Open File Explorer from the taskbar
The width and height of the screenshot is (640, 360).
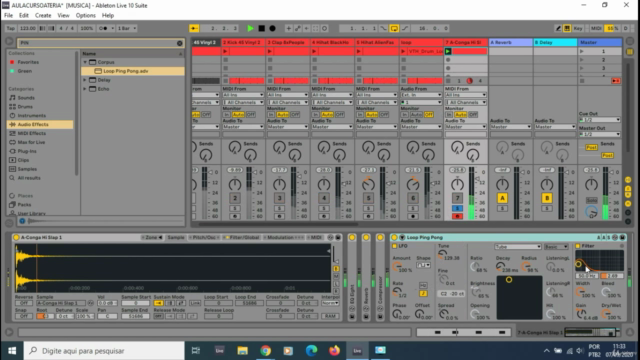click(242, 351)
